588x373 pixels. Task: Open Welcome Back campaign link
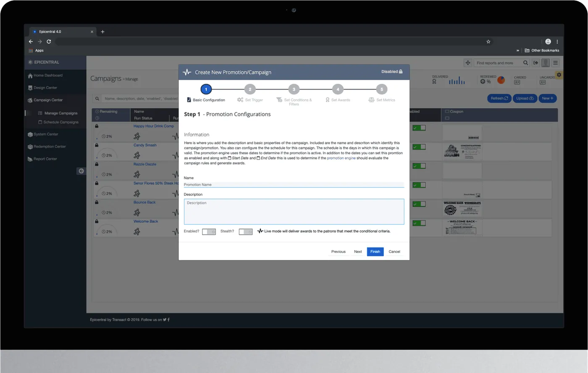146,222
